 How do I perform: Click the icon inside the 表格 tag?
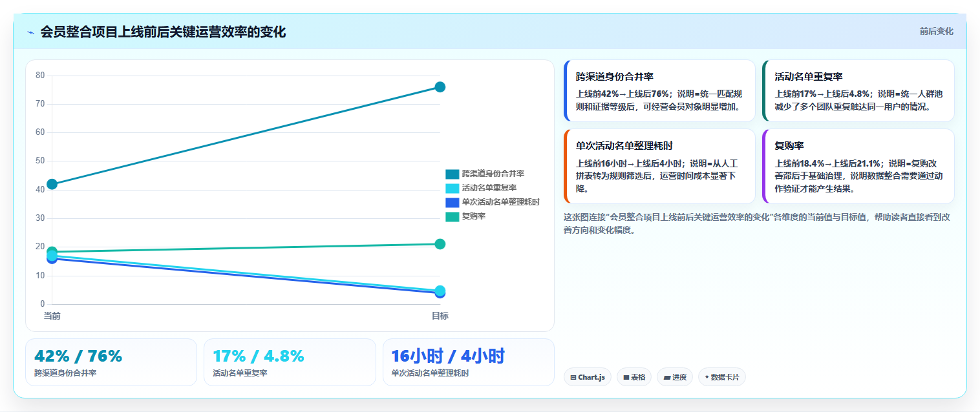pyautogui.click(x=626, y=378)
